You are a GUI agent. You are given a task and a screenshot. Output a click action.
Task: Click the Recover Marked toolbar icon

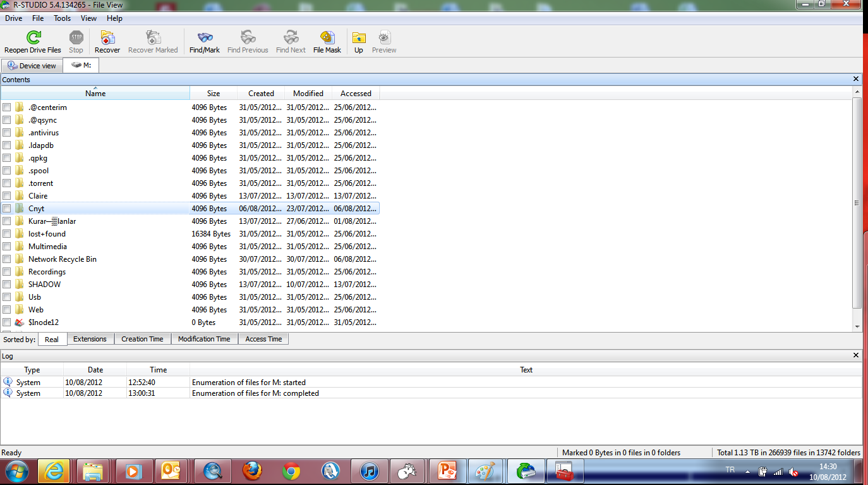coord(153,42)
